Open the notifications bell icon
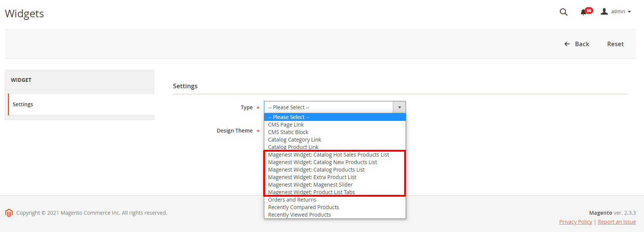Image resolution: width=644 pixels, height=232 pixels. (x=583, y=12)
